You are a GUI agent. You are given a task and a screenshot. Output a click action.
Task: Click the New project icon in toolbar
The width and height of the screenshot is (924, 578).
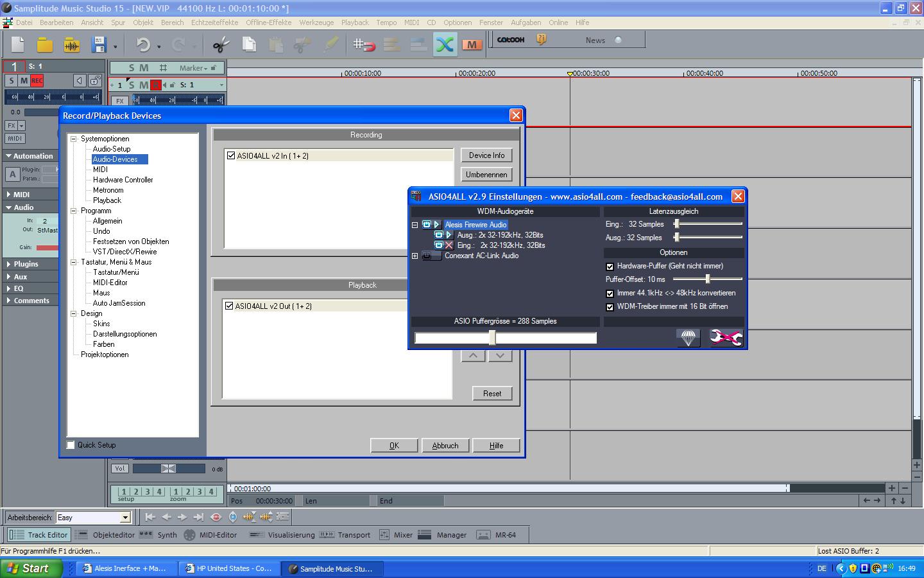18,44
